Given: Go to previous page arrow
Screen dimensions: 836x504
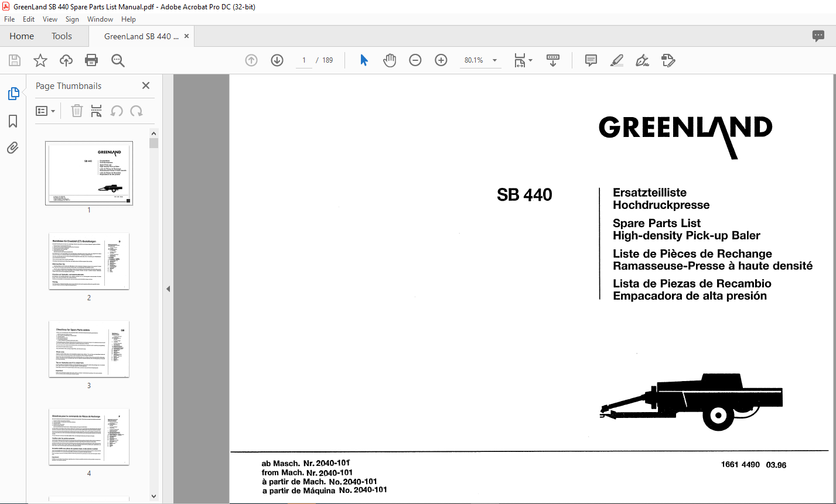Looking at the screenshot, I should pyautogui.click(x=251, y=60).
